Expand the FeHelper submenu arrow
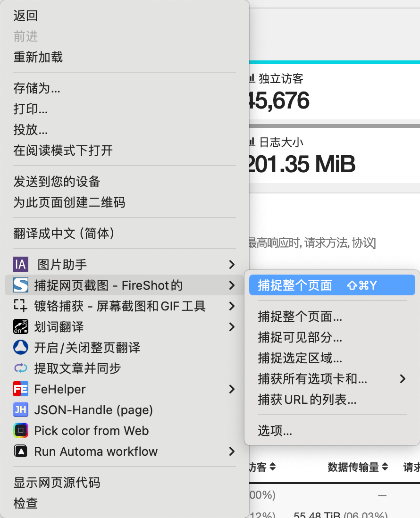 pyautogui.click(x=232, y=389)
